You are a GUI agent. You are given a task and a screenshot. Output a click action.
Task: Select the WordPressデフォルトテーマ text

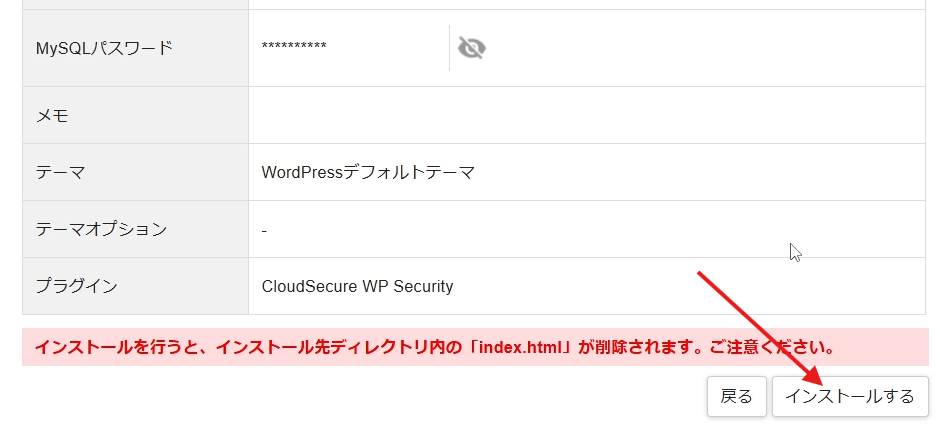click(368, 172)
